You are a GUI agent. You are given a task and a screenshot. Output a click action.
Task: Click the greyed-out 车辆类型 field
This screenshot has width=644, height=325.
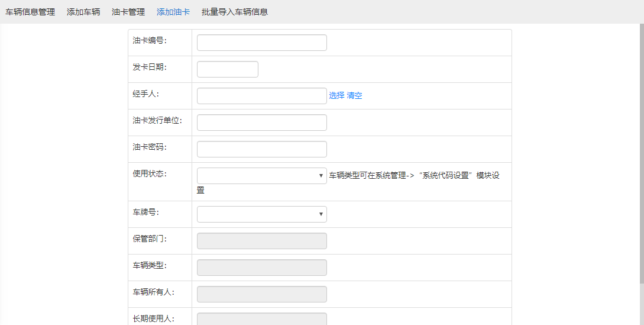[x=261, y=268]
